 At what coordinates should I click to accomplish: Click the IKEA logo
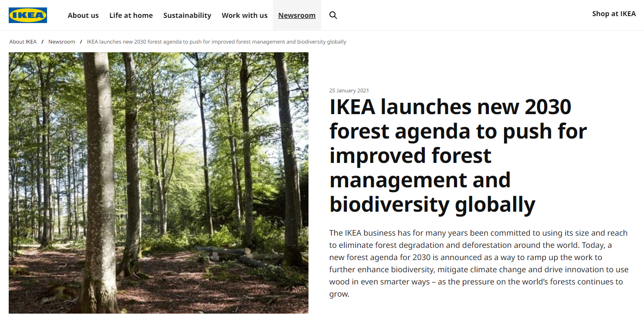click(28, 15)
